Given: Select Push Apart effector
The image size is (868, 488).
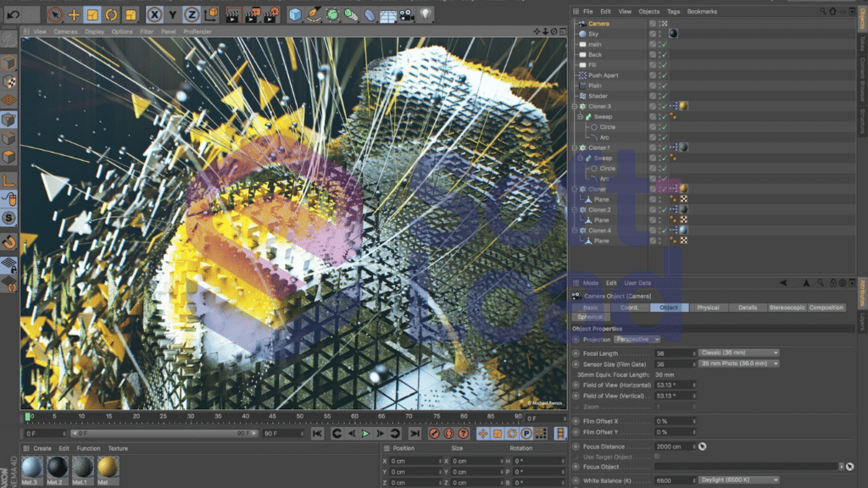Looking at the screenshot, I should (x=603, y=75).
